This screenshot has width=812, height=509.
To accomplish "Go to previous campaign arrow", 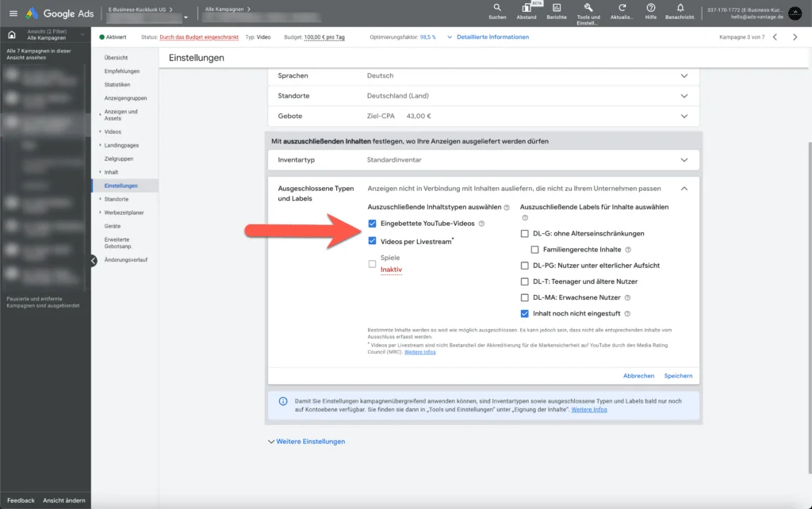I will 775,36.
